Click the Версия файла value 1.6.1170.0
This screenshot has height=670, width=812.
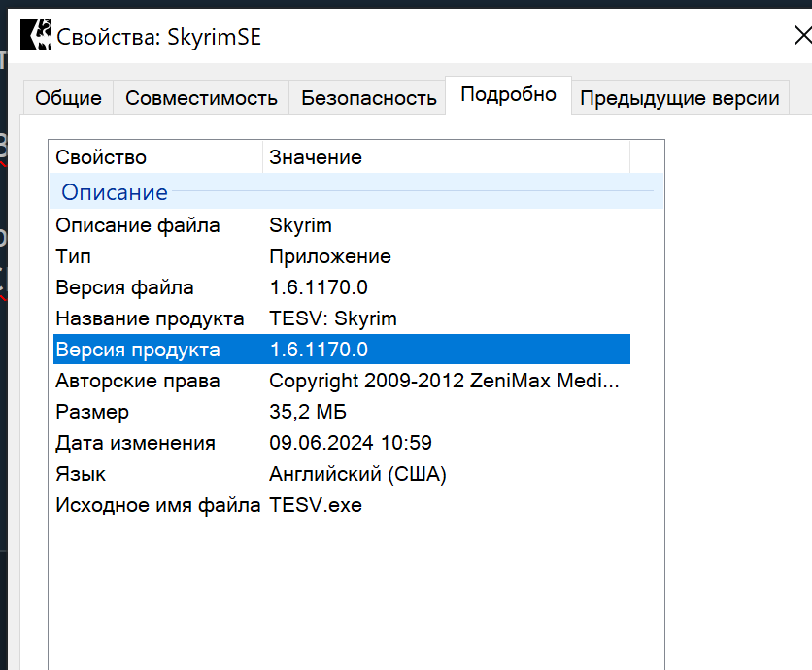point(319,287)
